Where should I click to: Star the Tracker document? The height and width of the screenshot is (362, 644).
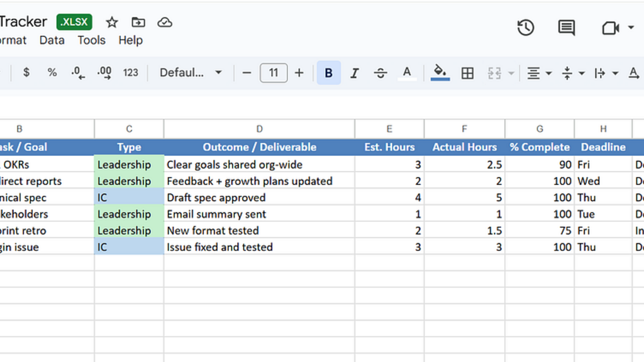click(x=112, y=23)
